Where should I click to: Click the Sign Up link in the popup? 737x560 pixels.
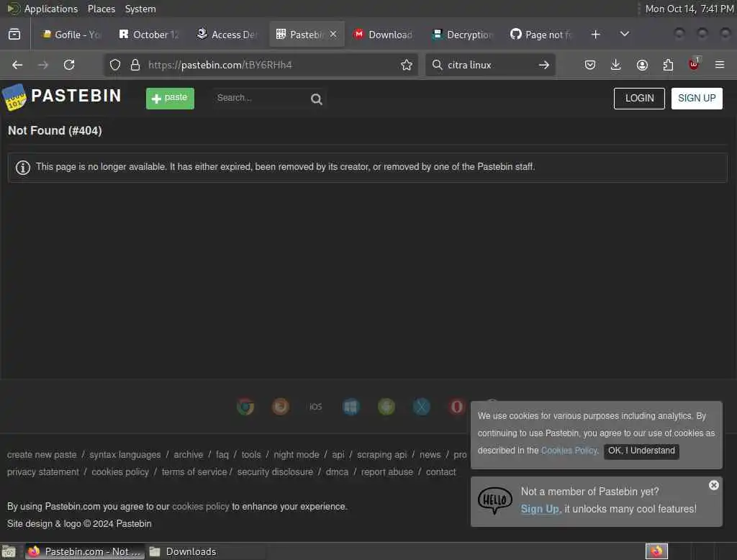541,509
